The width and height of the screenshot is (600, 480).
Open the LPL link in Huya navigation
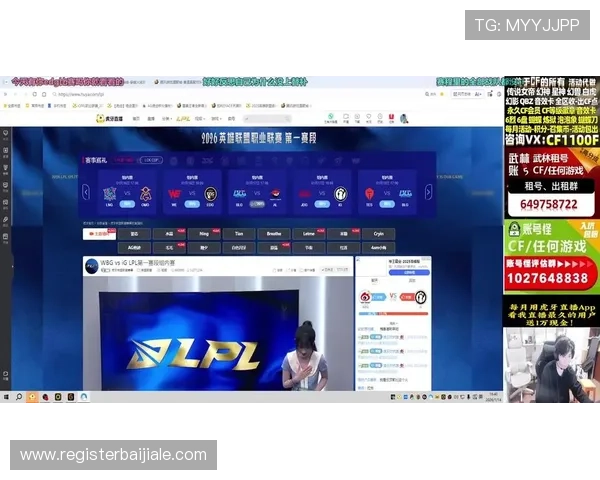tap(183, 119)
